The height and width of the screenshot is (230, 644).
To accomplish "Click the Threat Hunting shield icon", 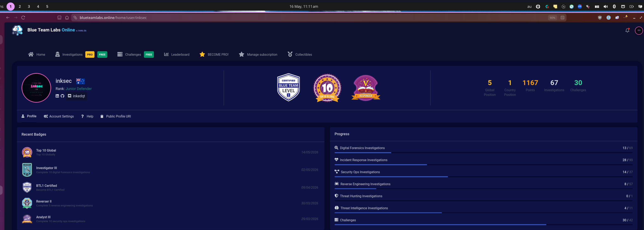I will click(x=336, y=196).
